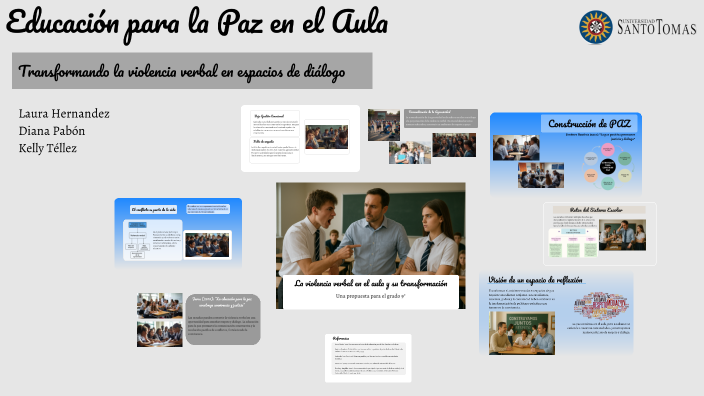Click 'El conflicto es parte de la vida' heading
Viewport: 704px width, 396px height.
point(154,210)
